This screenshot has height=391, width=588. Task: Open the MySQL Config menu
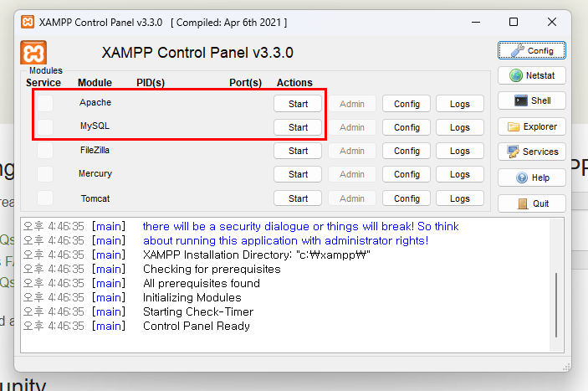pos(406,127)
